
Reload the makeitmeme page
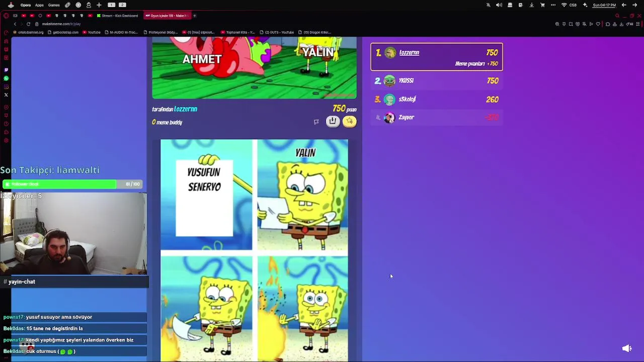coord(28,24)
